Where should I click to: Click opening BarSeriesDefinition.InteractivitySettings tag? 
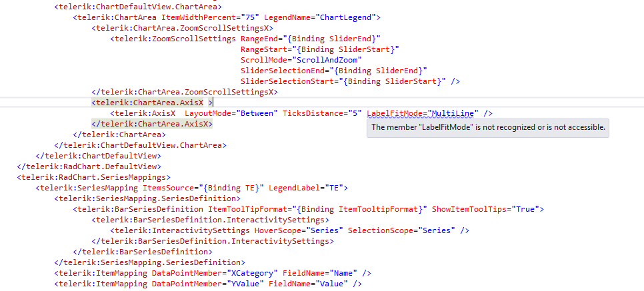tap(210, 220)
